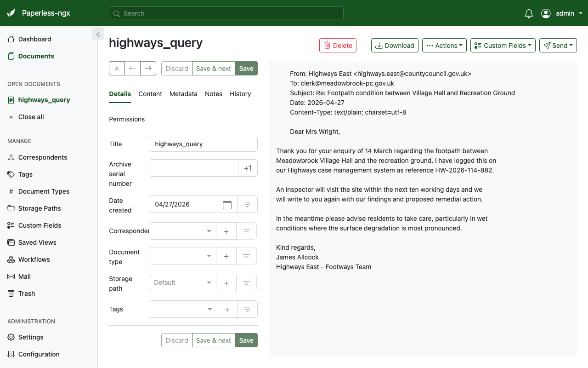Screen dimensions: 588x368
Task: Click the bottom Save & next button
Action: 214,340
